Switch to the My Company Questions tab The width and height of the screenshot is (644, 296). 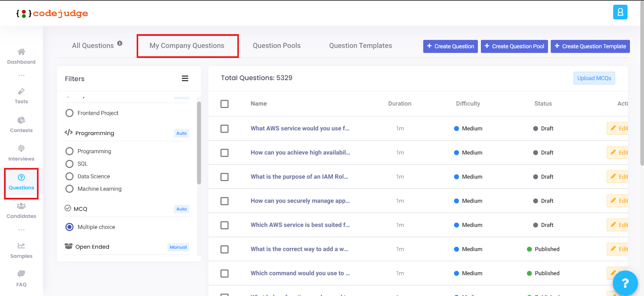pyautogui.click(x=187, y=46)
